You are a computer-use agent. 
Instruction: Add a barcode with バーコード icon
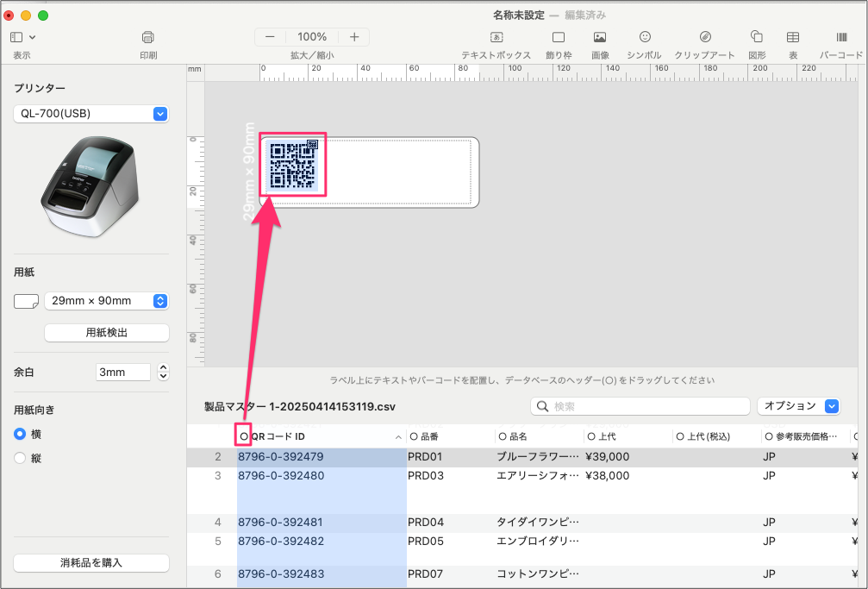point(842,37)
